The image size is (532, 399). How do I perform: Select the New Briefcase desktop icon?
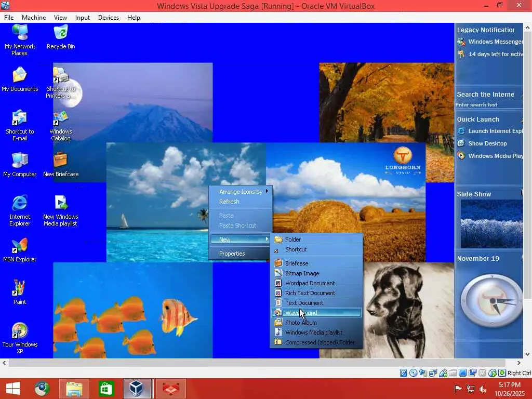click(x=61, y=165)
